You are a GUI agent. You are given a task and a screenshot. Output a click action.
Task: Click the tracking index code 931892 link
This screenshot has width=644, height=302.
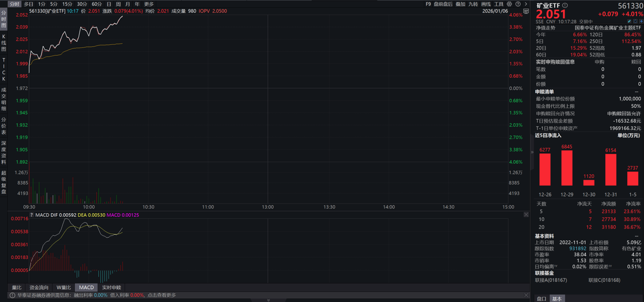pyautogui.click(x=563, y=248)
